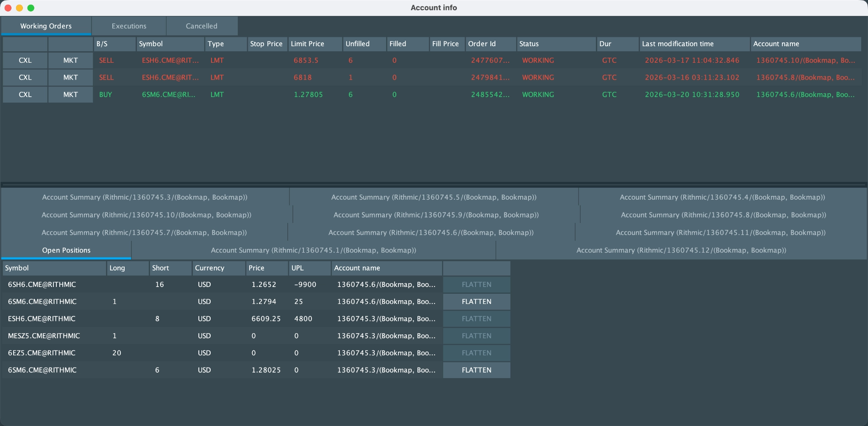Click the UPL column header
The width and height of the screenshot is (868, 426).
(x=309, y=268)
